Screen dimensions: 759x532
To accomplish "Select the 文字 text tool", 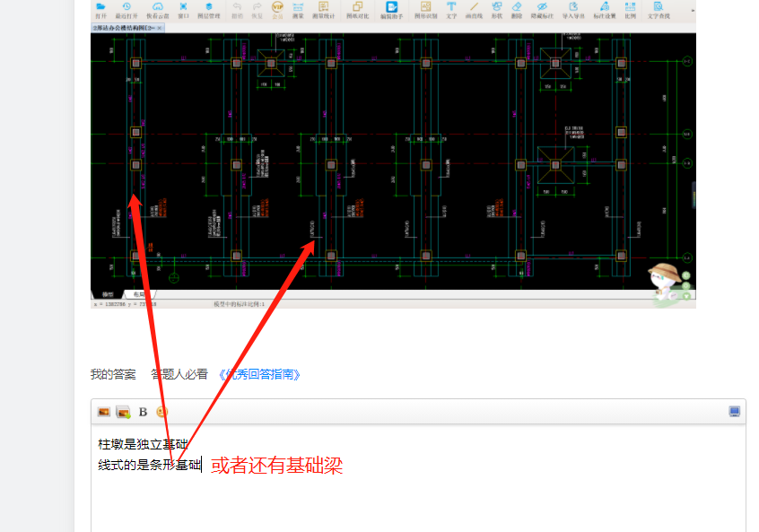I will [x=451, y=10].
